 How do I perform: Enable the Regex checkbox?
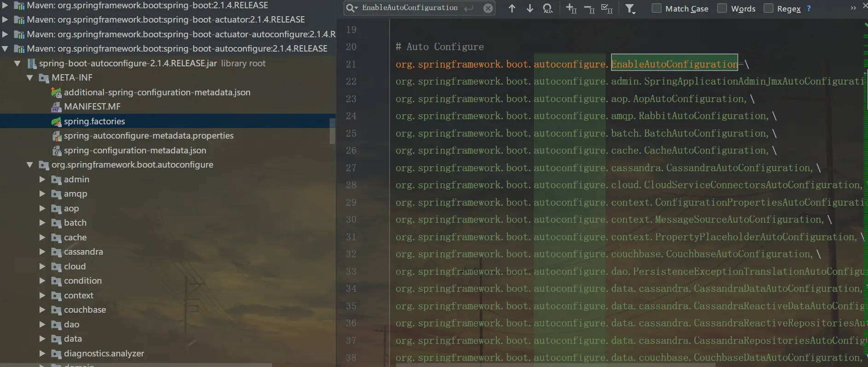pos(769,8)
